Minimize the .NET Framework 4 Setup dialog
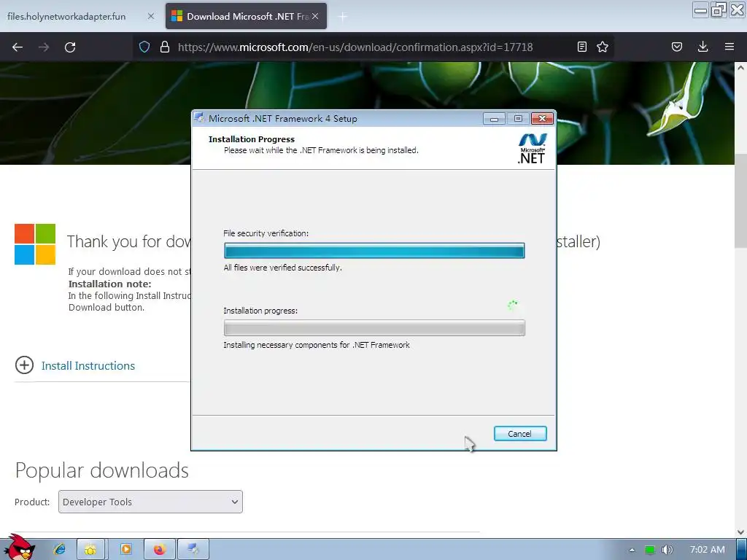 click(x=494, y=119)
